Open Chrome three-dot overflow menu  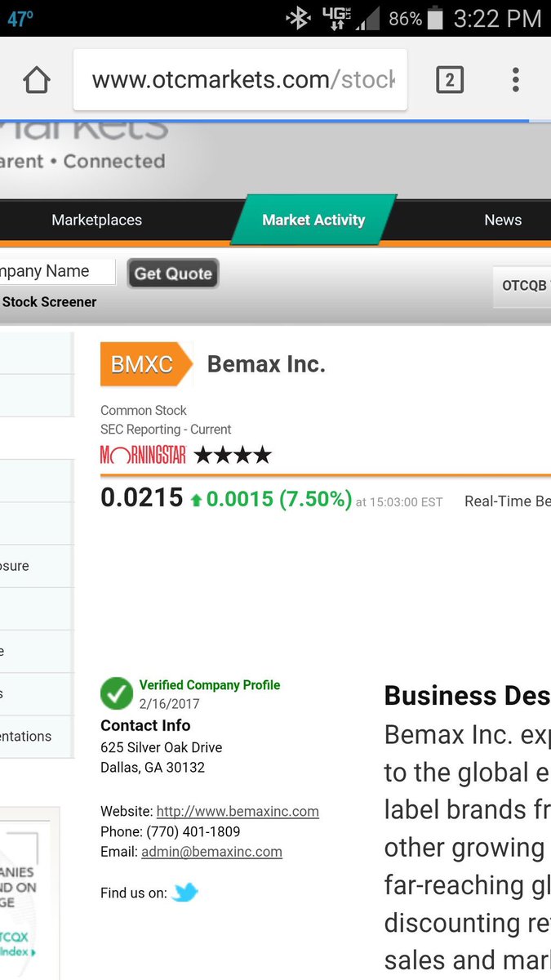coord(515,80)
